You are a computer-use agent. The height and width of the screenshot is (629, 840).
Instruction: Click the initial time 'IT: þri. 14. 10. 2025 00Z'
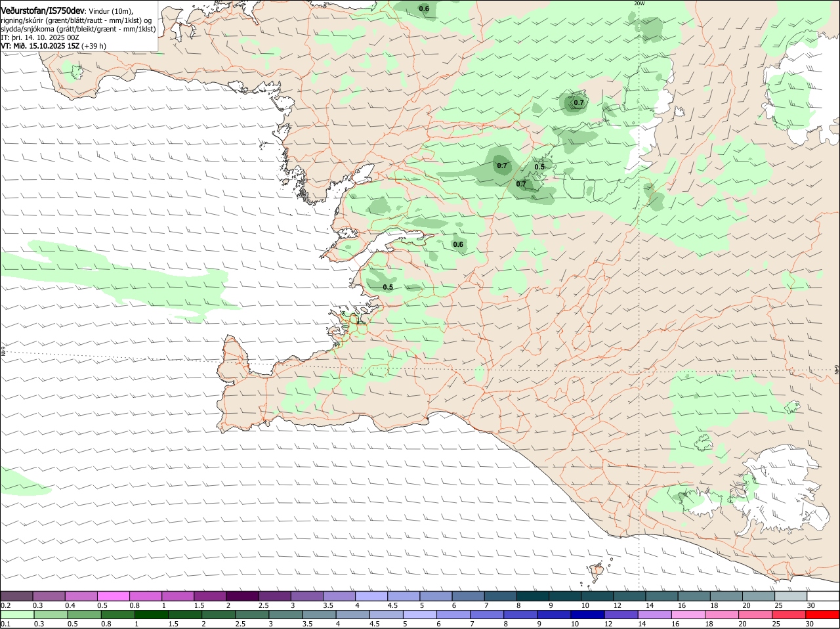pyautogui.click(x=40, y=37)
